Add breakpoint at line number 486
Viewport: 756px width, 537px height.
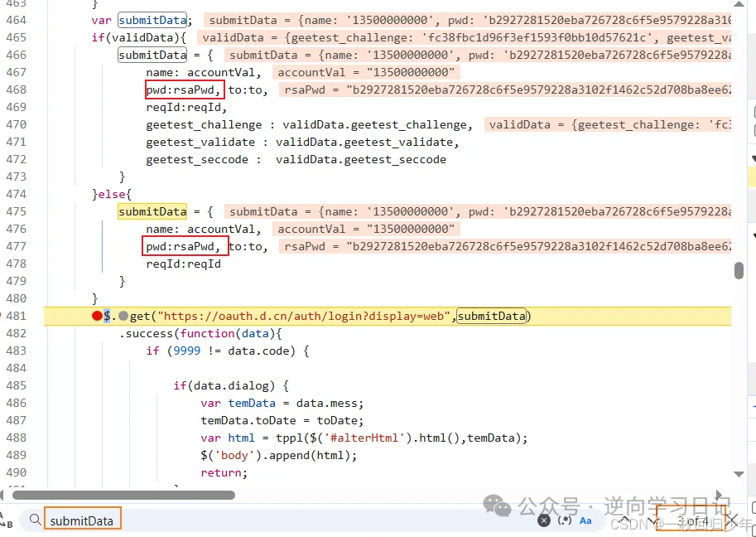17,403
